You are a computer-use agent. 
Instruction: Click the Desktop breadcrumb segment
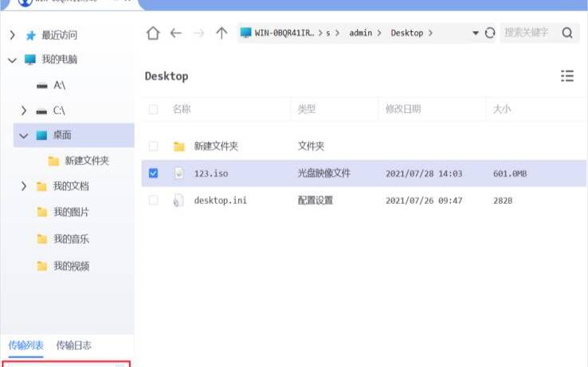[407, 33]
